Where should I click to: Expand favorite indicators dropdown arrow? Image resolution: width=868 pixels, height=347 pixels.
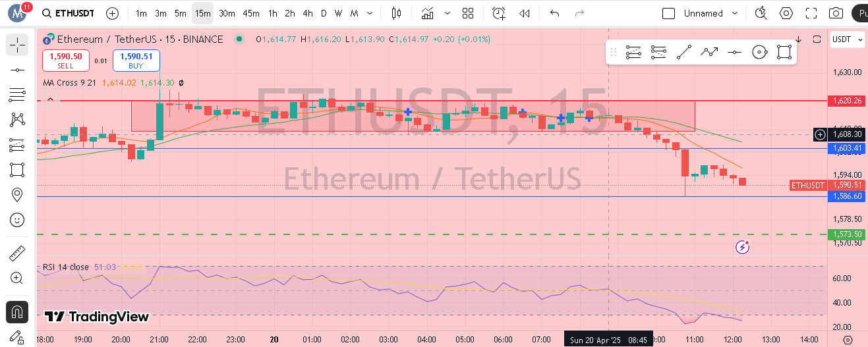click(448, 13)
